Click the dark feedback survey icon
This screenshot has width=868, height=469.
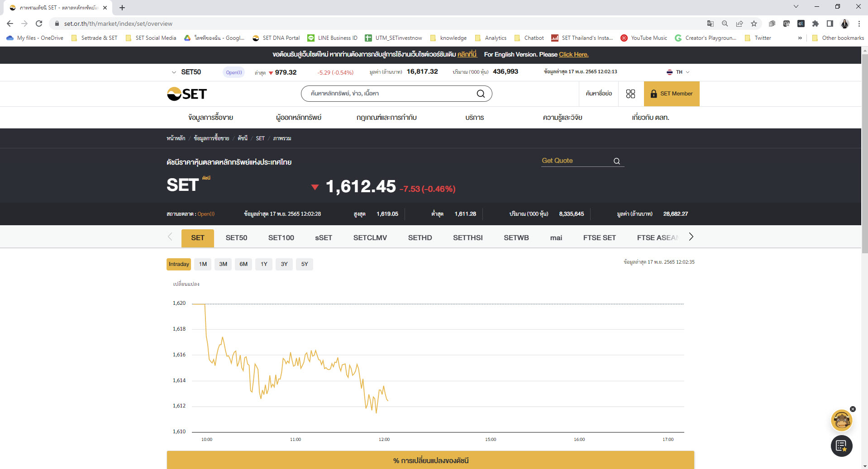click(x=841, y=446)
